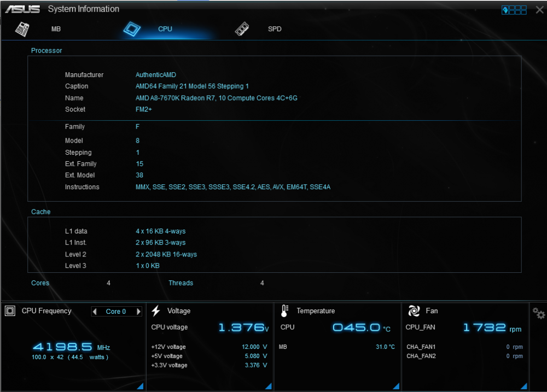Click the memory module icon beside SPD
Viewport: 547px width, 392px height.
pos(242,29)
